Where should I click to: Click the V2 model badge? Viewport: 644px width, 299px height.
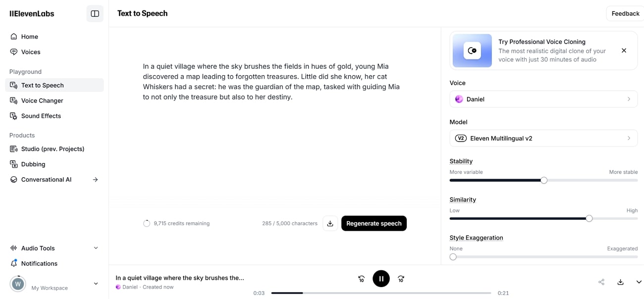pos(461,138)
